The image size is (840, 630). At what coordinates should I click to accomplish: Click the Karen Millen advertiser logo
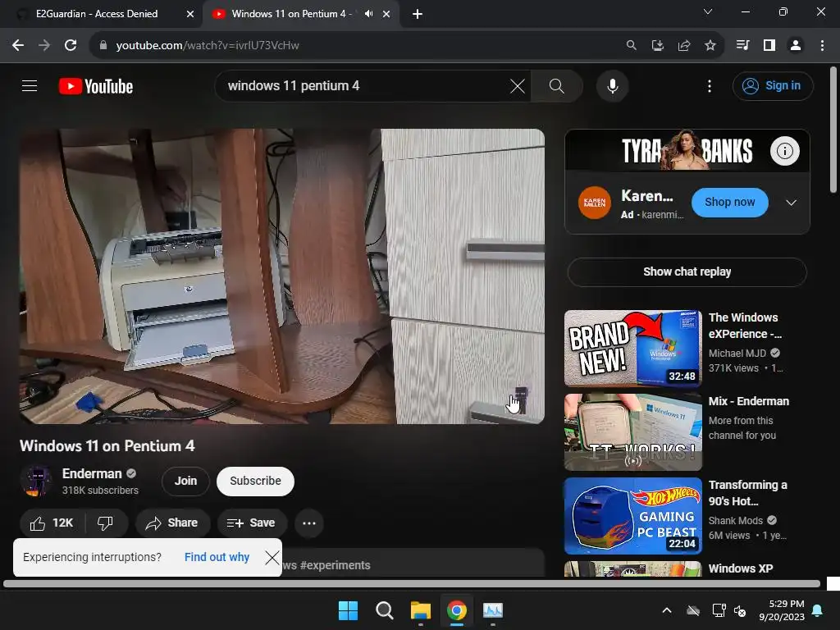click(x=595, y=203)
